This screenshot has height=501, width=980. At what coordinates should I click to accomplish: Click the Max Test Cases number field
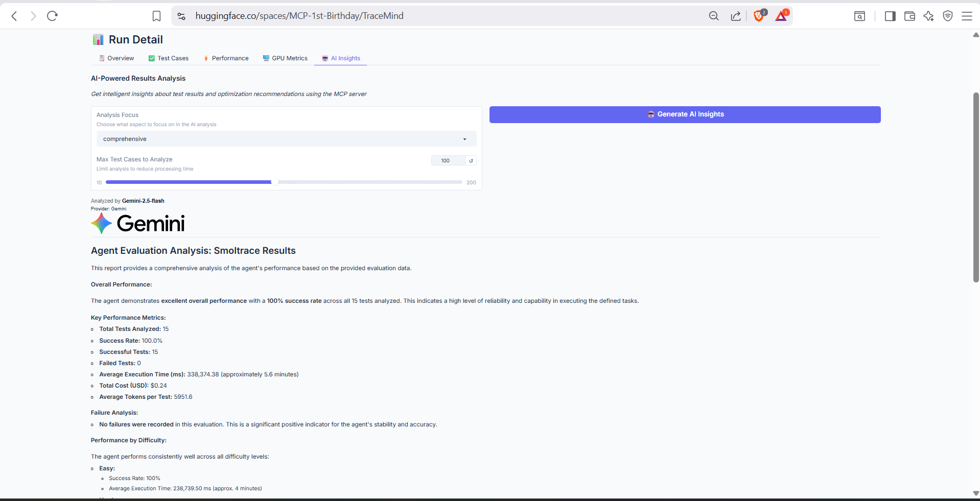coord(448,160)
